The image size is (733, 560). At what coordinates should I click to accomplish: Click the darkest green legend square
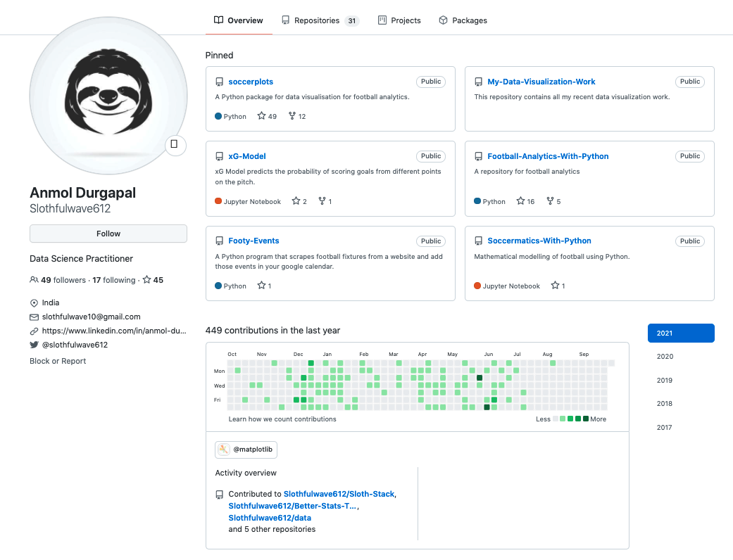pyautogui.click(x=586, y=419)
